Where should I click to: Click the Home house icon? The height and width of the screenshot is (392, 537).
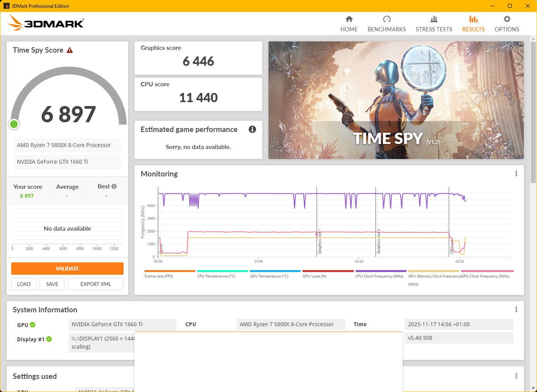coord(349,19)
